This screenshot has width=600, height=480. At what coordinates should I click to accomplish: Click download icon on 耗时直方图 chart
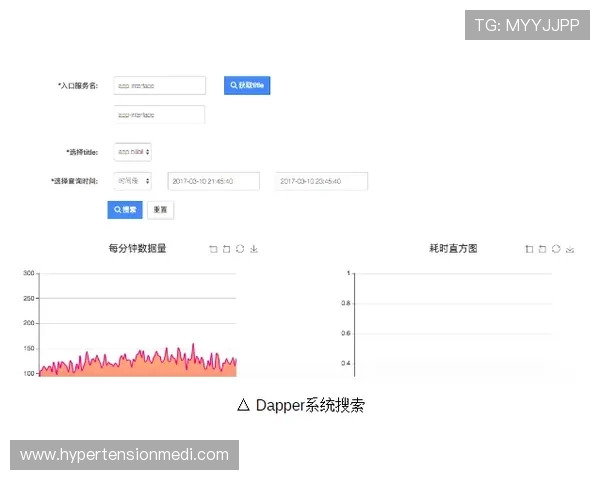tap(570, 249)
